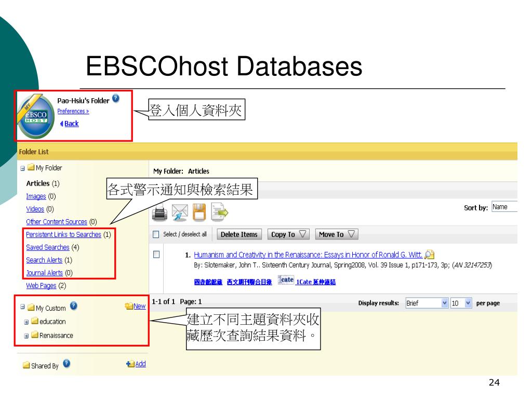Toggle Select / deselect all checkbox
This screenshot has width=532, height=399.
click(x=156, y=234)
